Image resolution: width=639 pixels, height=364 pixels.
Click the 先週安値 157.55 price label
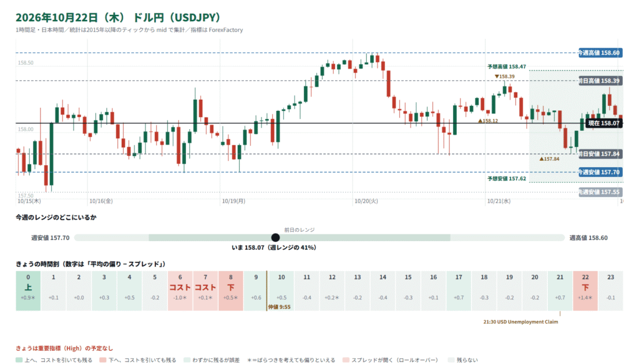pos(600,192)
